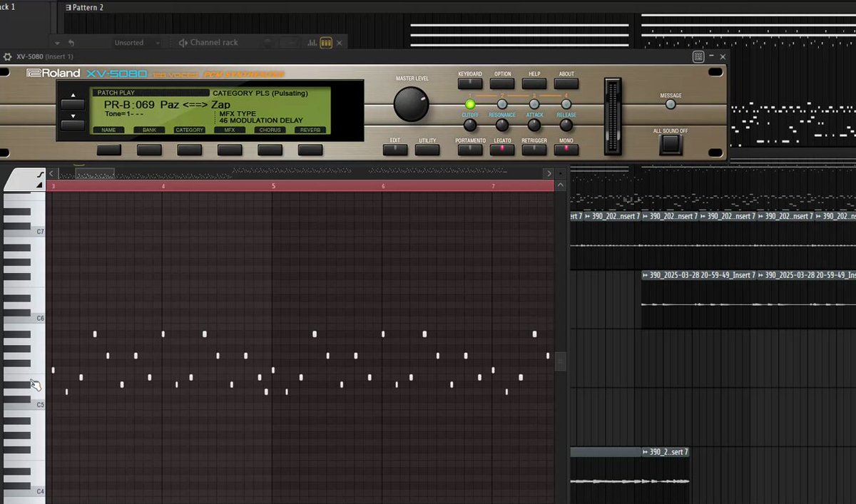Click bar 5 on the piano roll ruler
Image resolution: width=856 pixels, height=504 pixels.
(273, 186)
